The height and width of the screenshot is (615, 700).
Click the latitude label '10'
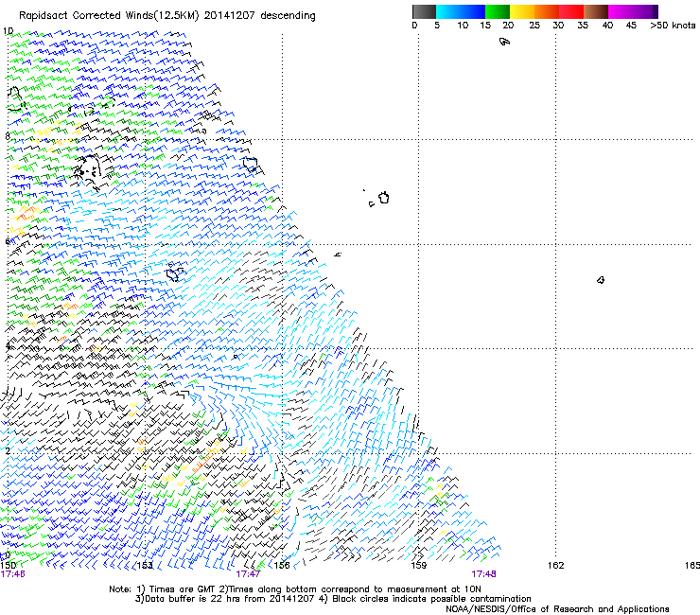point(8,31)
